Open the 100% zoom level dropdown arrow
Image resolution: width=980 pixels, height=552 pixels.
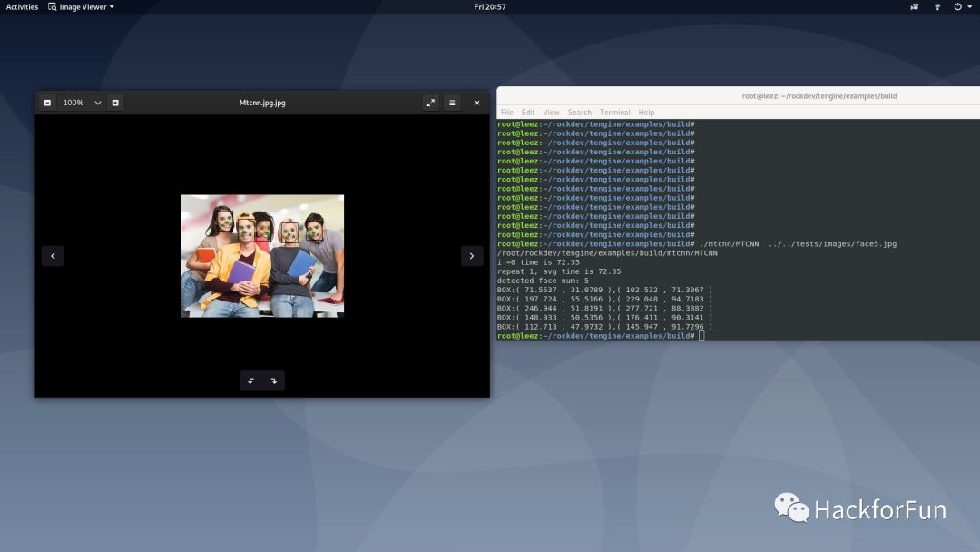point(97,103)
